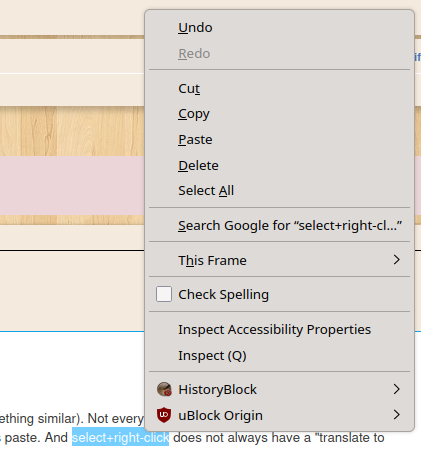
Task: Click the HistoryBlock extension icon
Action: point(164,389)
